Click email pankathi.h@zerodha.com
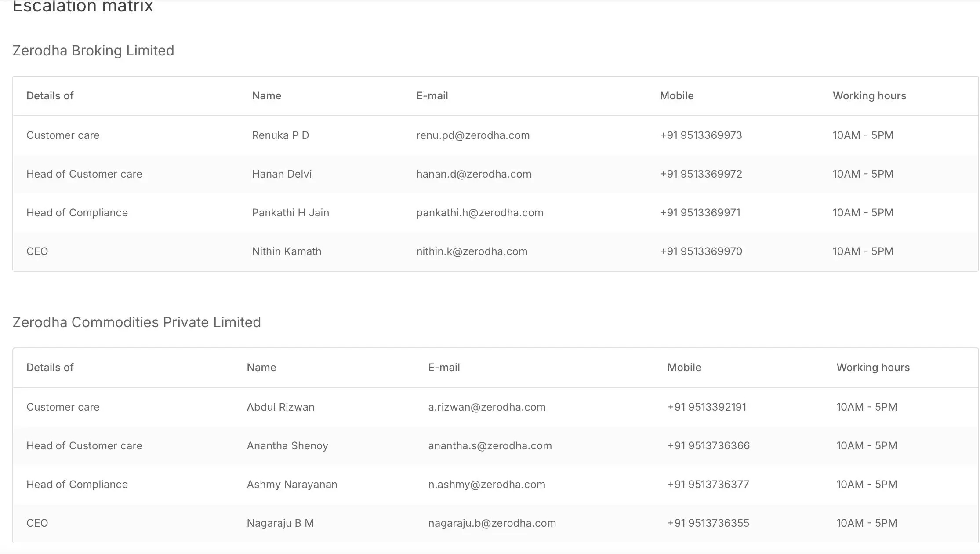 [x=480, y=213]
